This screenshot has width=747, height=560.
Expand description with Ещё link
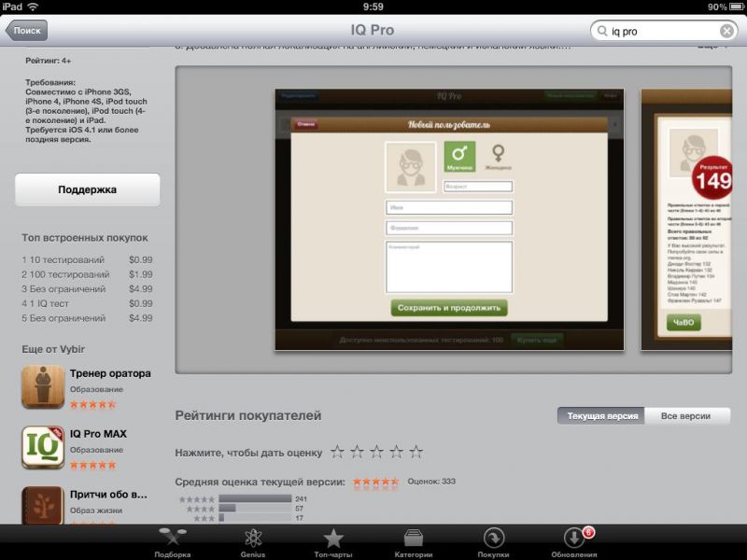click(710, 45)
